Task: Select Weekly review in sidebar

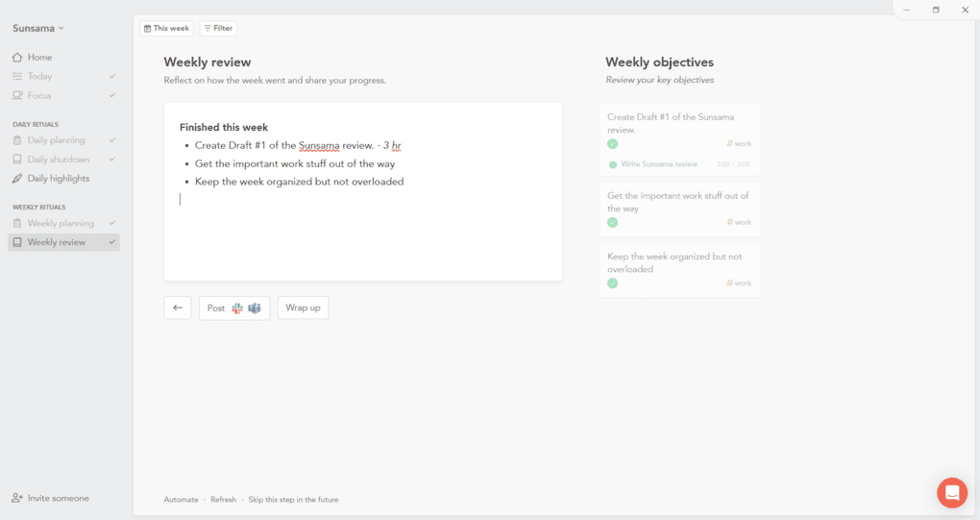Action: point(57,242)
